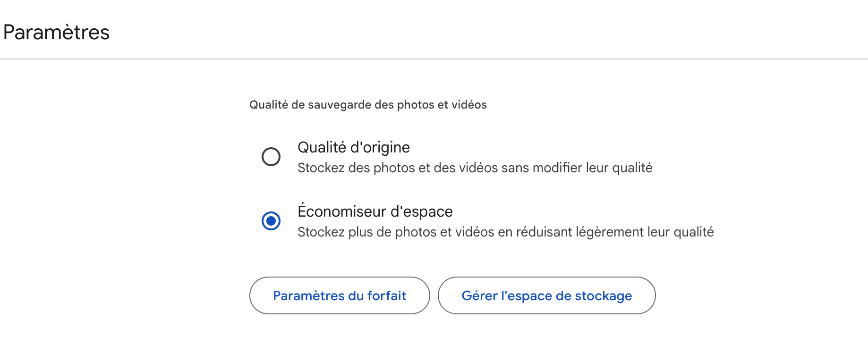Click the "Qualité de sauvegarde des photos et vidéos" label

(x=368, y=105)
